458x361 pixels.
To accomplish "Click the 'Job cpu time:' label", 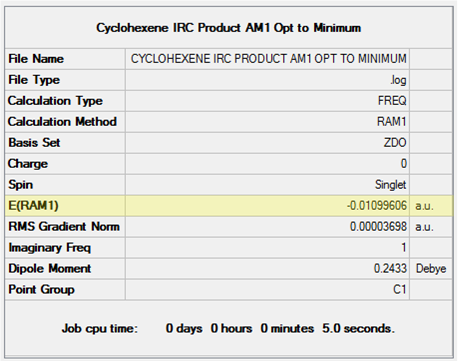I will (x=100, y=329).
